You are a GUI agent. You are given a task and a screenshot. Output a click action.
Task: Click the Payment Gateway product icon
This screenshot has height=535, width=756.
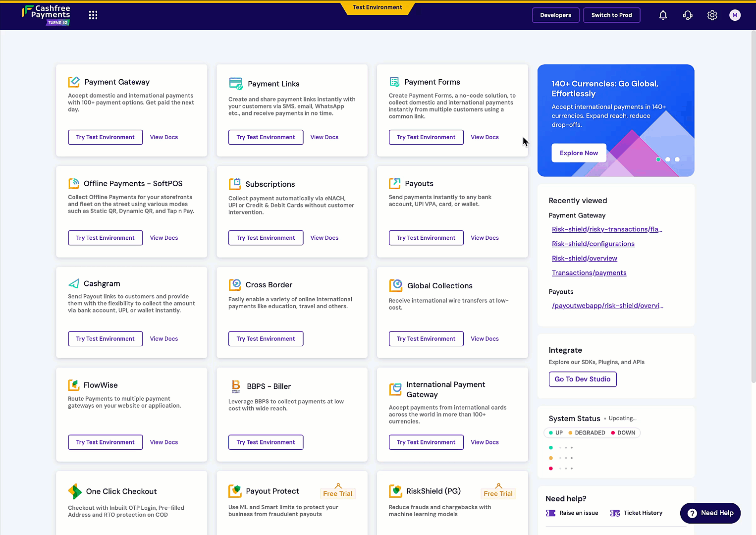74,82
